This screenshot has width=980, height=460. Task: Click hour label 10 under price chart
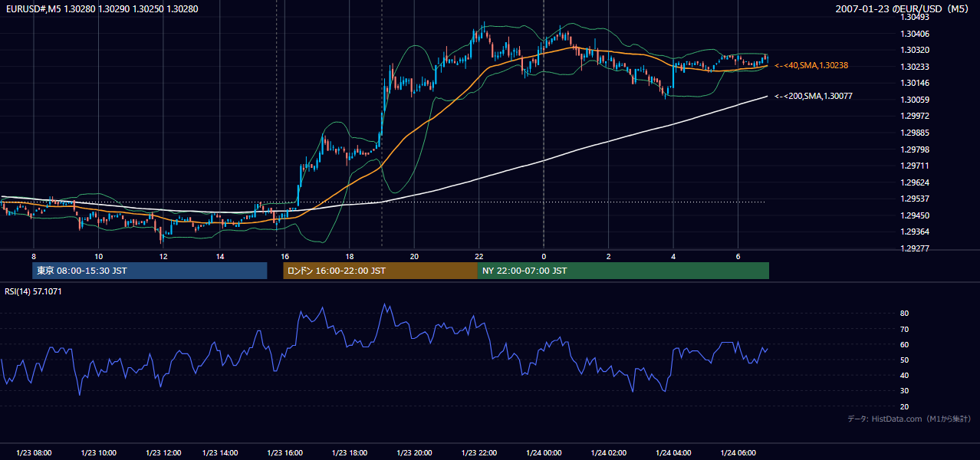pyautogui.click(x=98, y=256)
